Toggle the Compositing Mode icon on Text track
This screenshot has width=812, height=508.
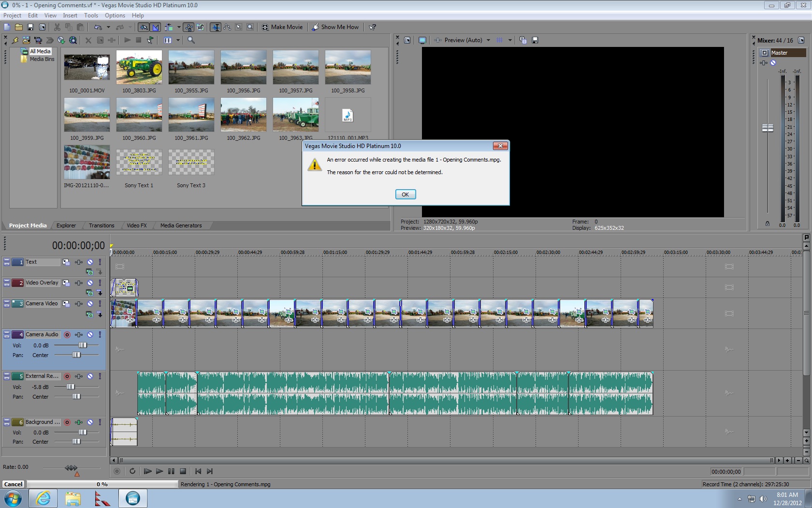[89, 271]
